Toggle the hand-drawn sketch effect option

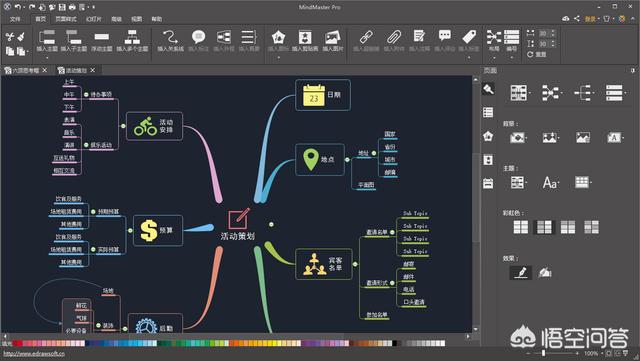521,272
